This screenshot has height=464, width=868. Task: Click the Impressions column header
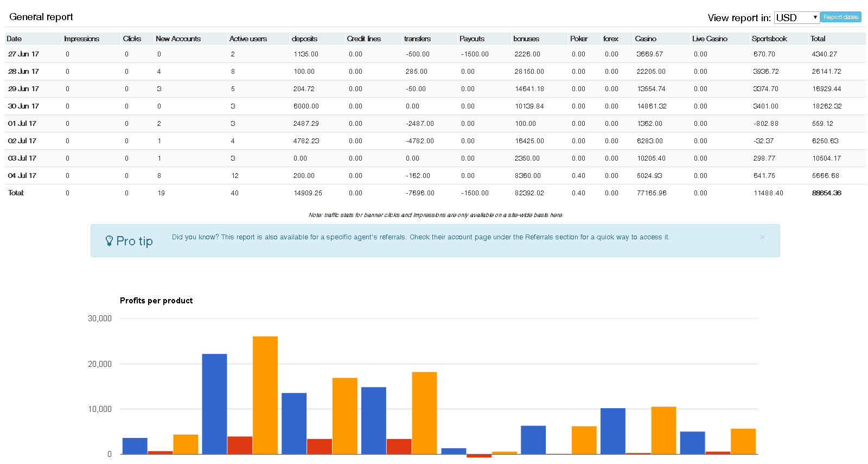81,39
